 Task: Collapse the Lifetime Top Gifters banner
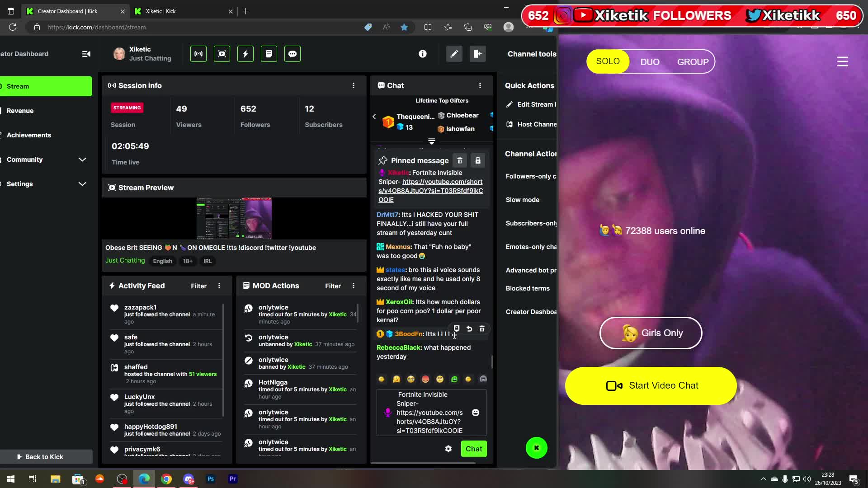pyautogui.click(x=432, y=141)
